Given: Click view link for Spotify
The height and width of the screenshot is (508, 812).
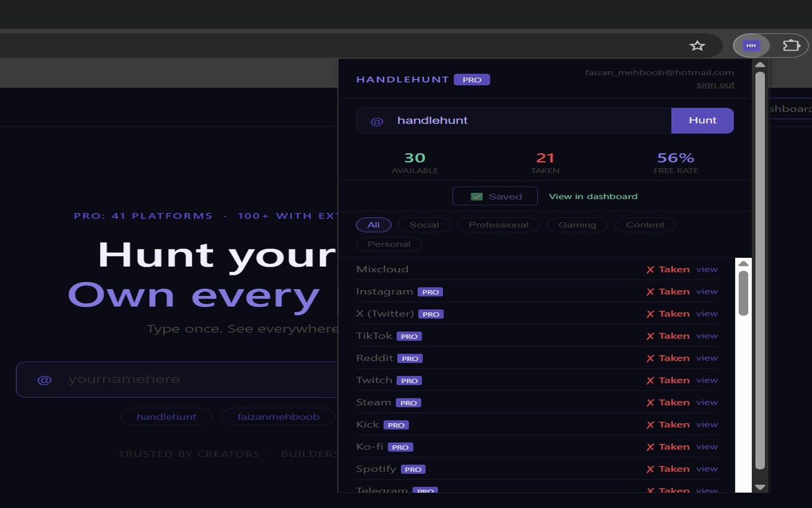Looking at the screenshot, I should point(707,469).
